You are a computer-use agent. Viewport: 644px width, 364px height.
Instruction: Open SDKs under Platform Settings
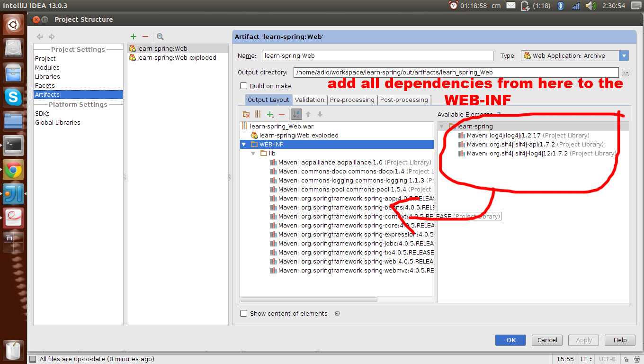(42, 113)
